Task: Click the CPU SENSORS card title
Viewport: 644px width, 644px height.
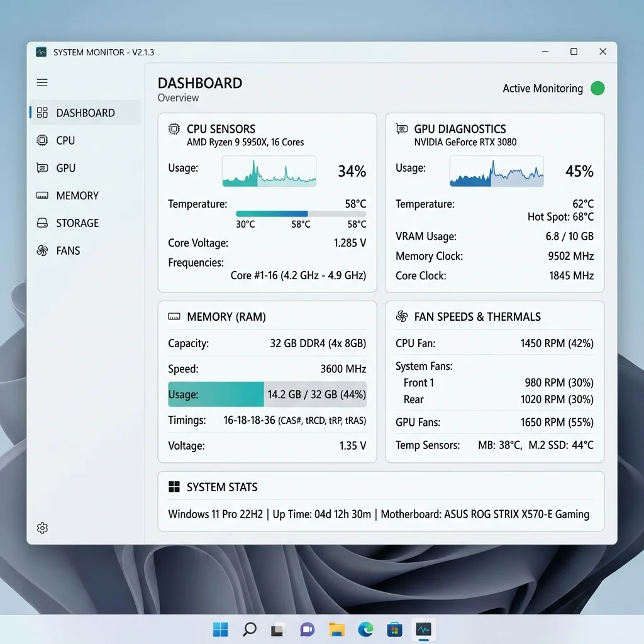Action: [x=221, y=129]
